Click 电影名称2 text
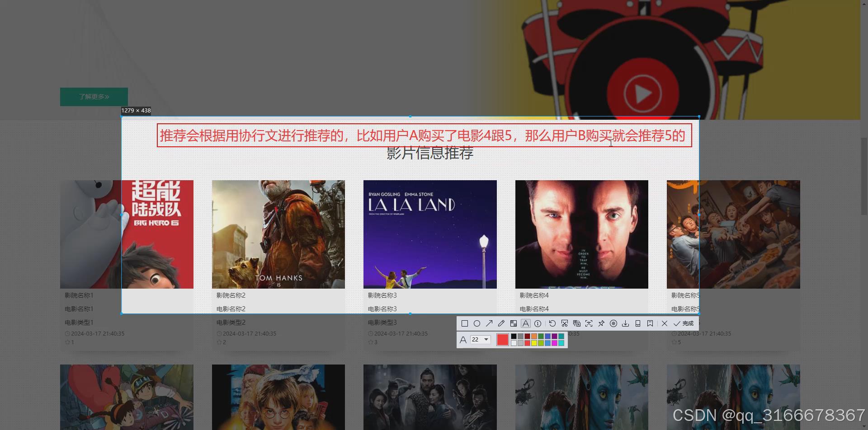 (231, 309)
